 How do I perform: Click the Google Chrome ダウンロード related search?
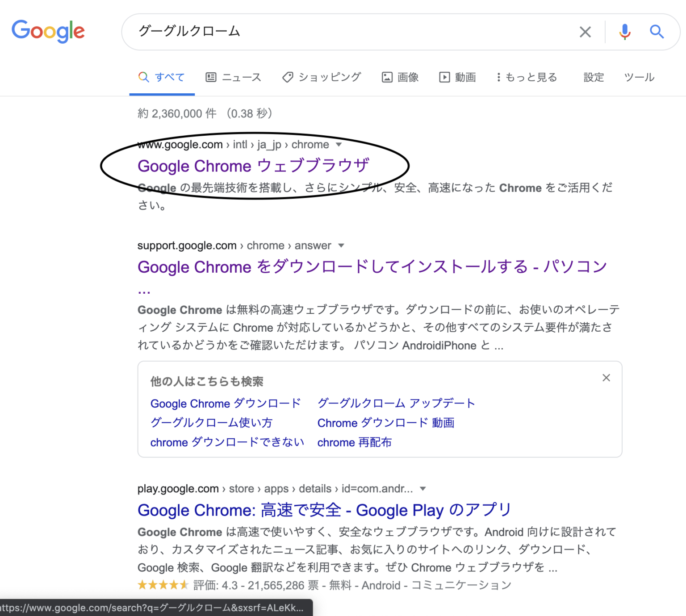coord(225,403)
